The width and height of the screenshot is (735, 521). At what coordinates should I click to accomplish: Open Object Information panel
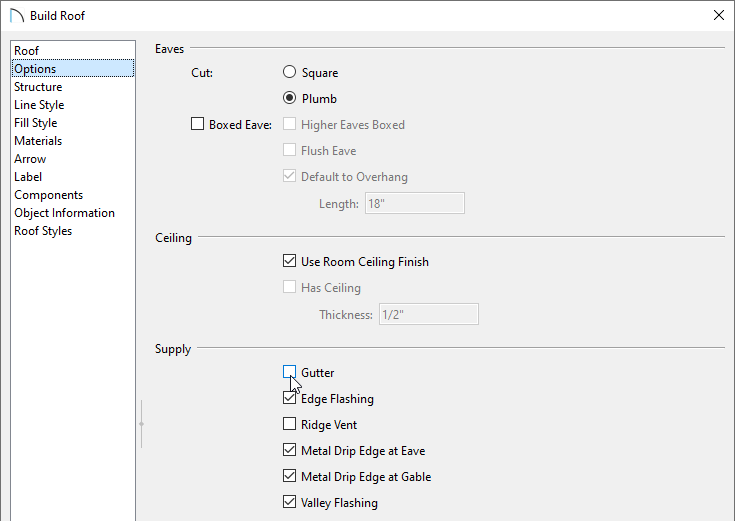64,213
